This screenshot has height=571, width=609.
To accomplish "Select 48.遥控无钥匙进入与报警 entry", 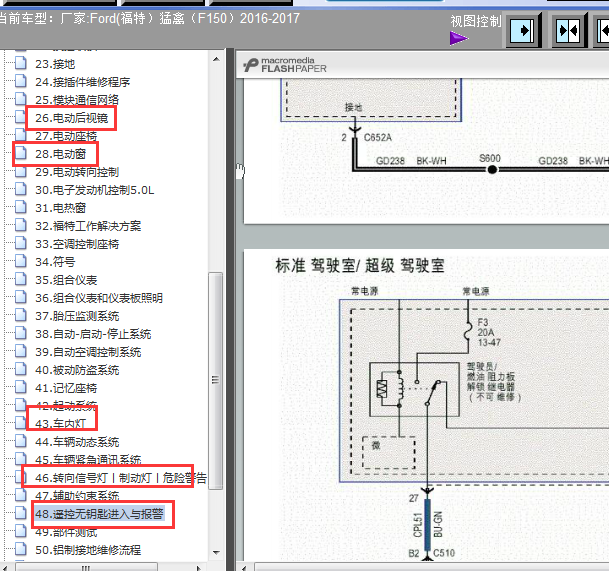I will tap(99, 514).
